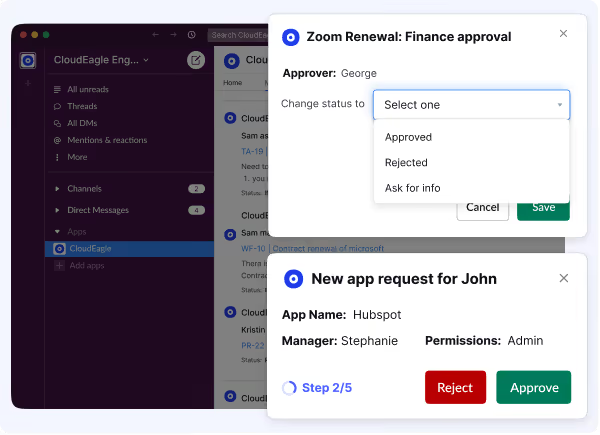Click the Approver name George
This screenshot has height=435, width=600.
point(359,73)
